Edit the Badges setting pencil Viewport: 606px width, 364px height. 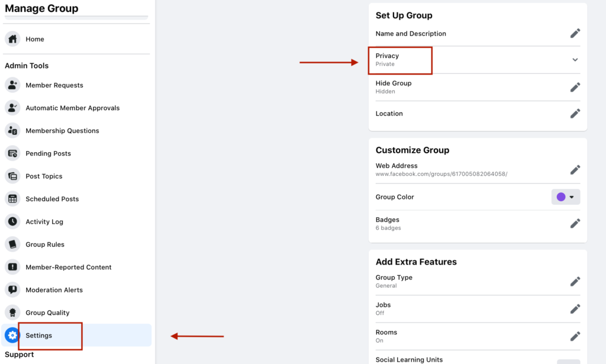(x=575, y=223)
